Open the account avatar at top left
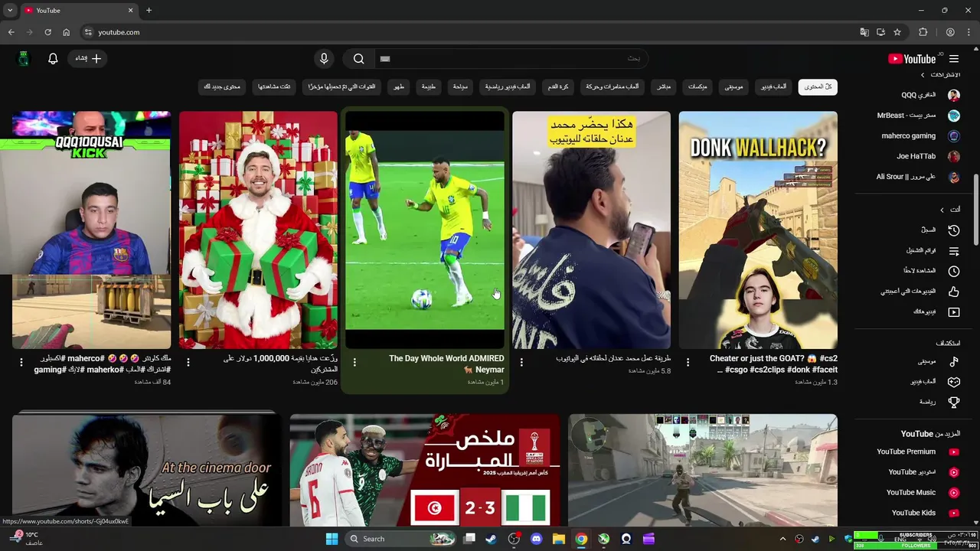Screen dimensions: 980x551 point(24,58)
